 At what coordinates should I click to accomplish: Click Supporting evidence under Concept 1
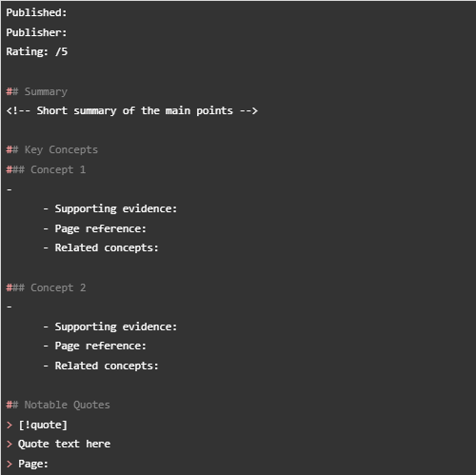point(110,208)
